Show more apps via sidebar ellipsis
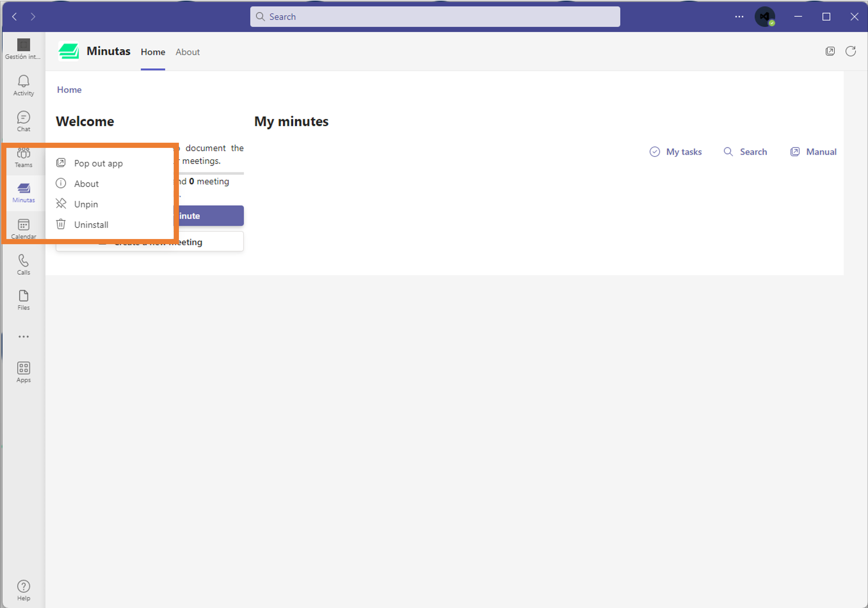Image resolution: width=868 pixels, height=608 pixels. click(23, 336)
